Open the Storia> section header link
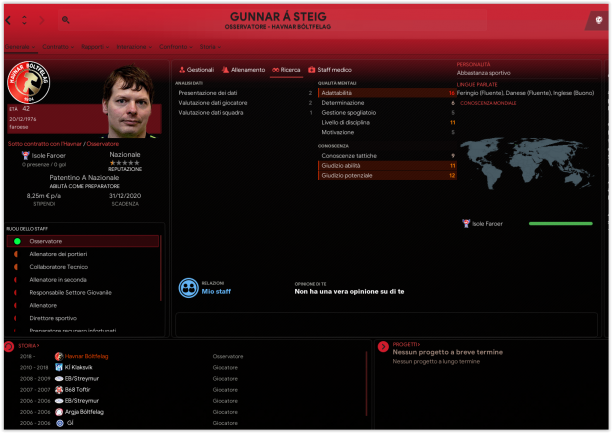This screenshot has width=612, height=433. [28, 346]
